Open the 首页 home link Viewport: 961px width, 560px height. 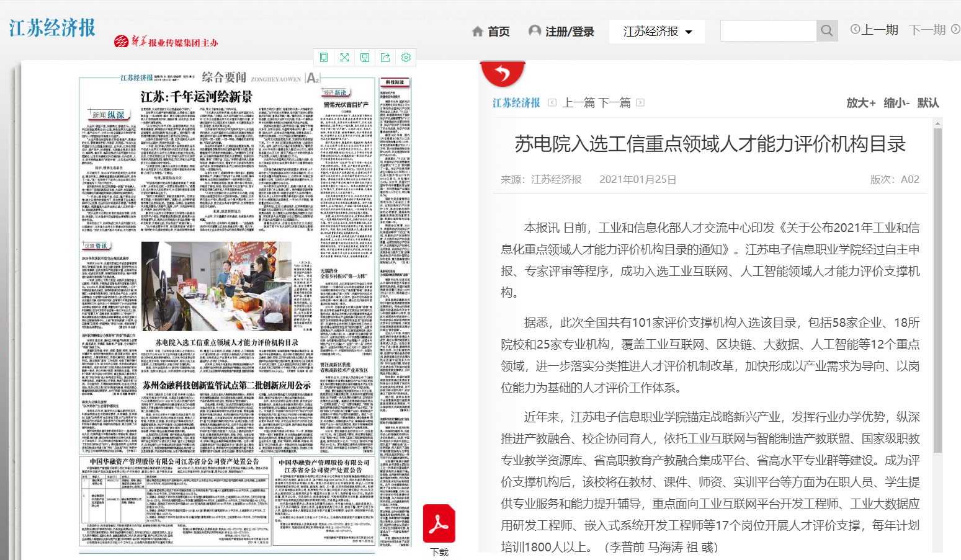click(498, 31)
